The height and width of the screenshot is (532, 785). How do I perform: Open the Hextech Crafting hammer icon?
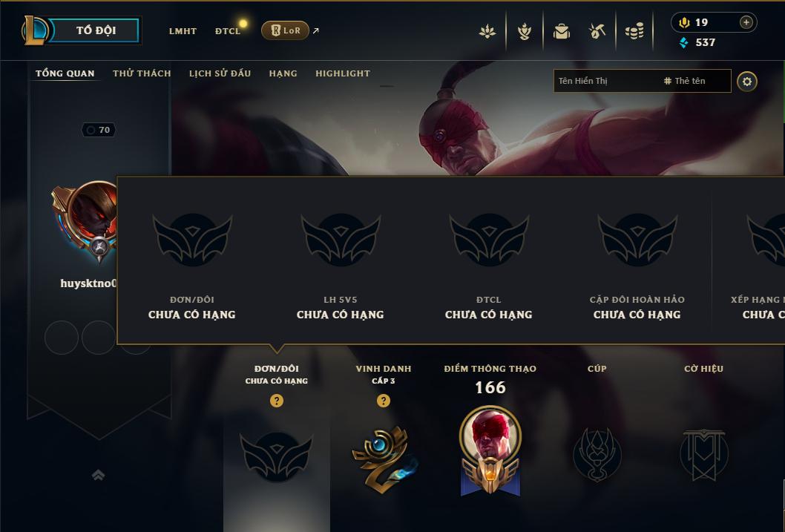(597, 31)
